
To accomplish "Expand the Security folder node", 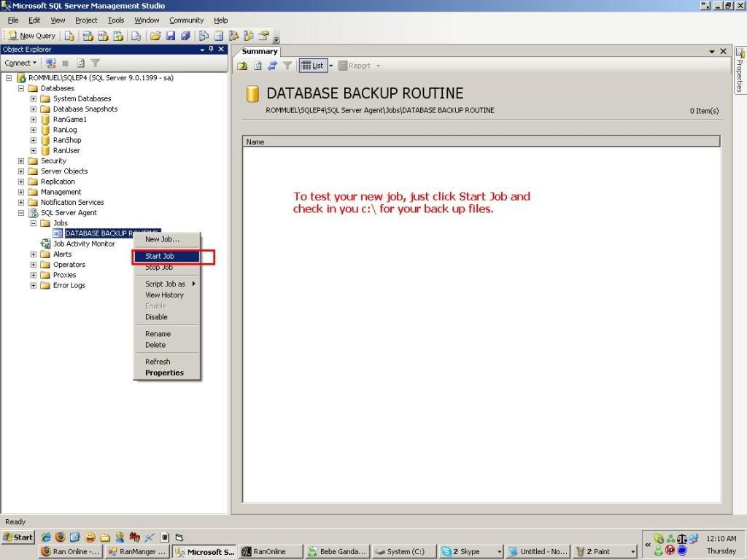I will tap(21, 161).
